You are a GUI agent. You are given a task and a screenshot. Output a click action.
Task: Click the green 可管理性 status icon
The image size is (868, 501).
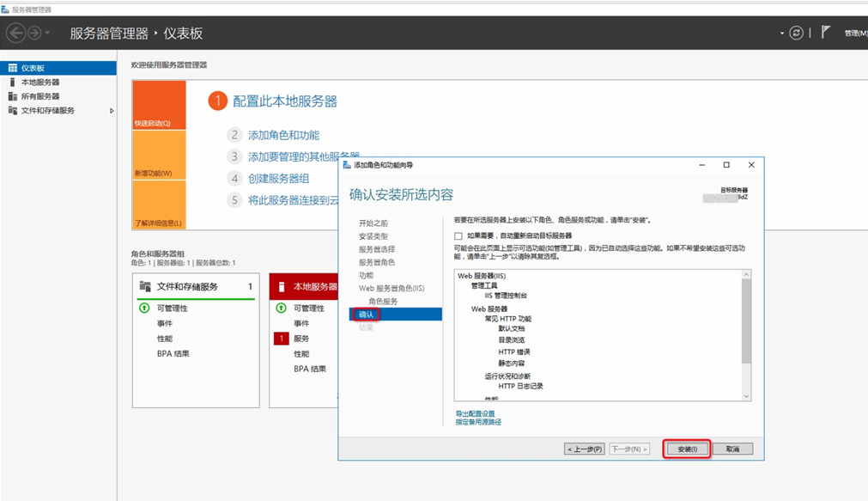143,308
